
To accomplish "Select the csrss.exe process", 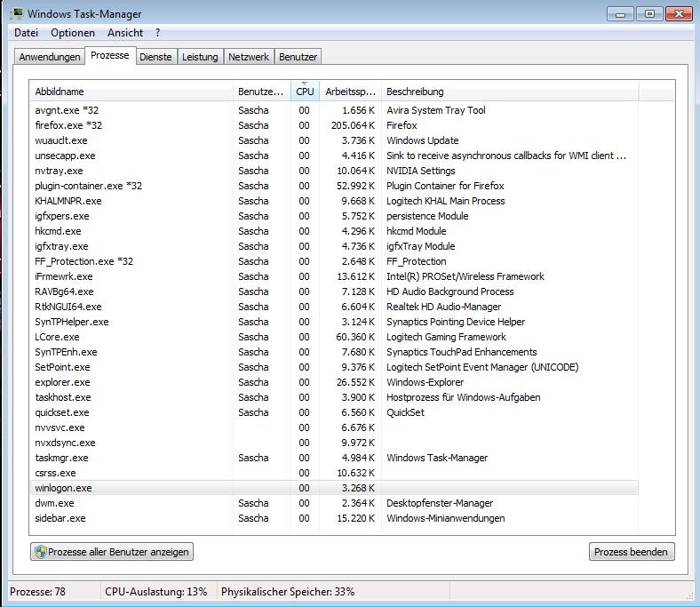I will (334, 473).
